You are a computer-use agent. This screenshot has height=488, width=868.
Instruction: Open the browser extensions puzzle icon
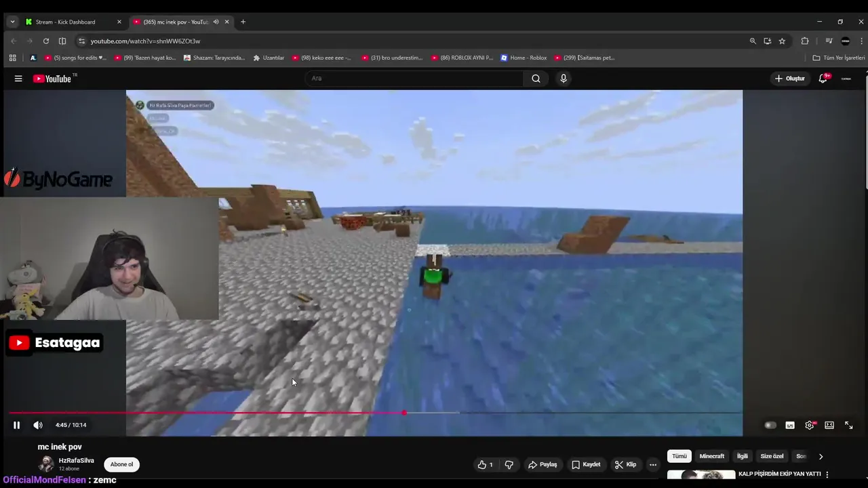(805, 41)
